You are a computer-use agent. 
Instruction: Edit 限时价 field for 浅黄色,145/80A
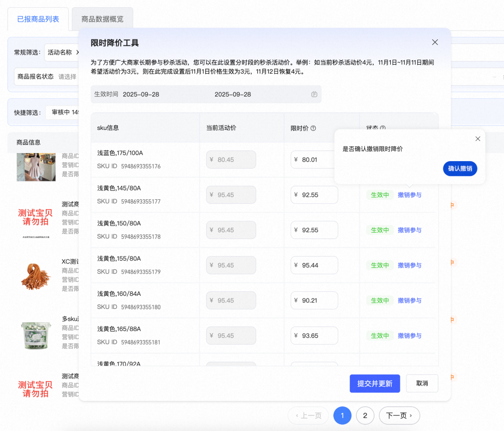tap(314, 195)
